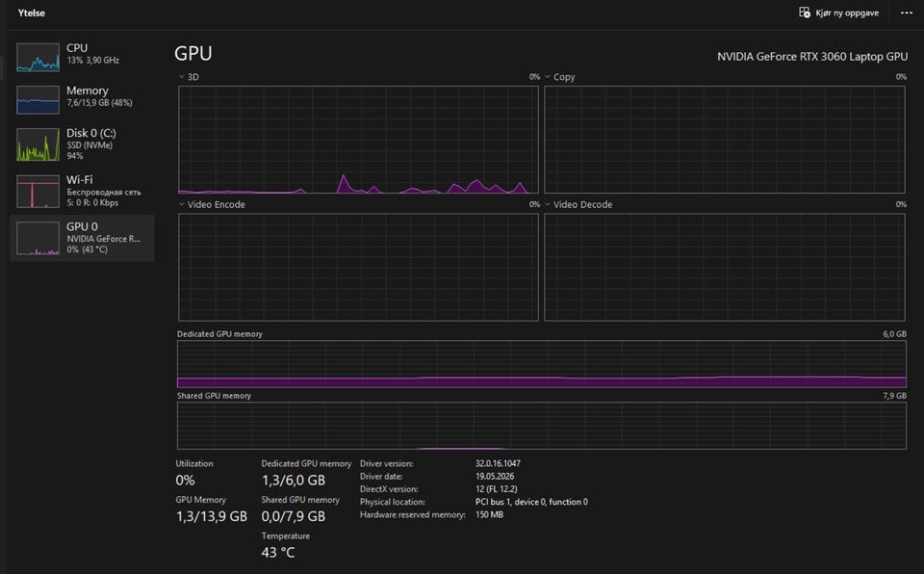924x574 pixels.
Task: Click the Dedicated GPU memory graph
Action: click(542, 364)
